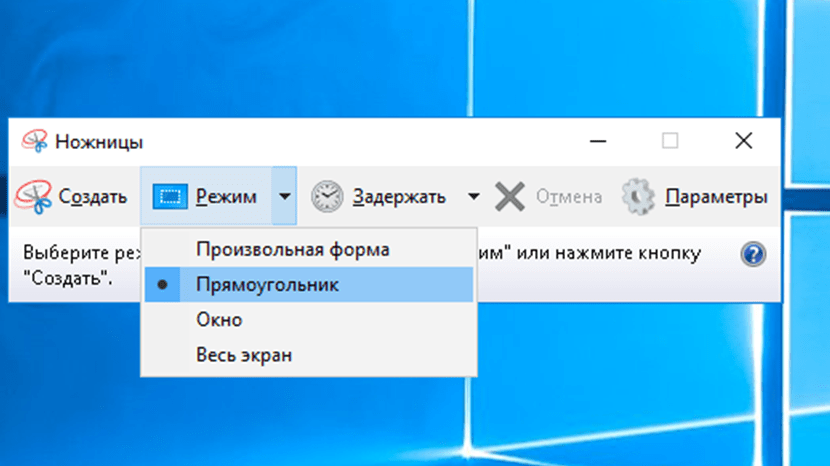Click the Ножницы title bar text
Viewport: 830px width, 466px height.
99,141
